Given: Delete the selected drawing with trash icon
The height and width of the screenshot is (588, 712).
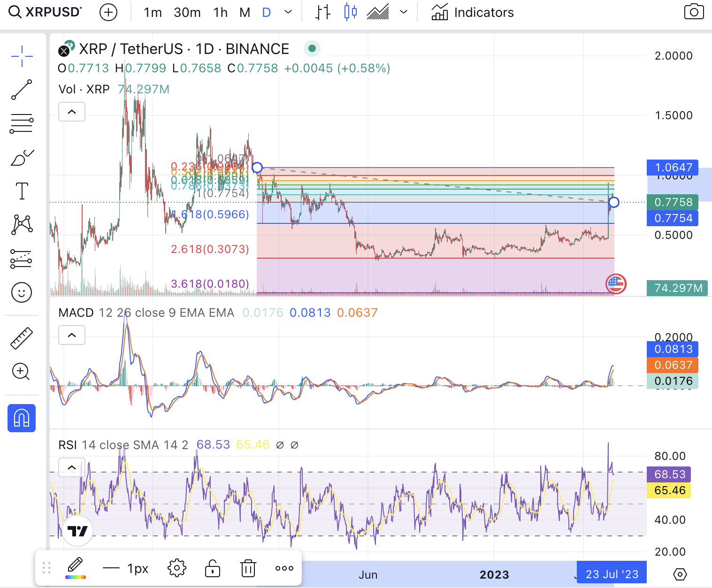Looking at the screenshot, I should click(x=248, y=568).
